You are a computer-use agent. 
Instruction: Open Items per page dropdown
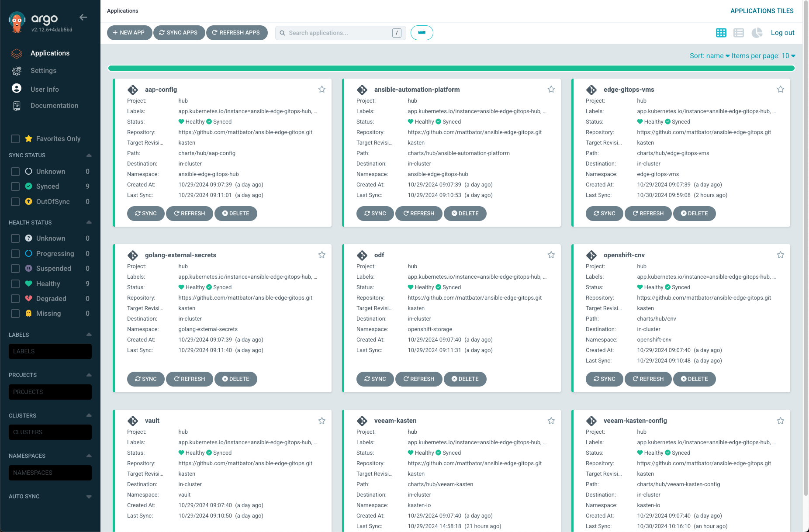tap(764, 56)
